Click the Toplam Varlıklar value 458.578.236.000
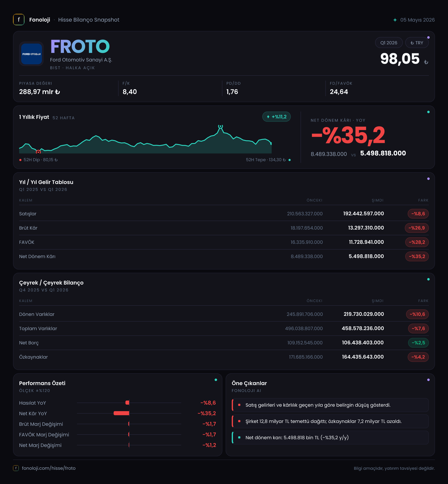Viewport: 448px width, 484px height. point(363,329)
